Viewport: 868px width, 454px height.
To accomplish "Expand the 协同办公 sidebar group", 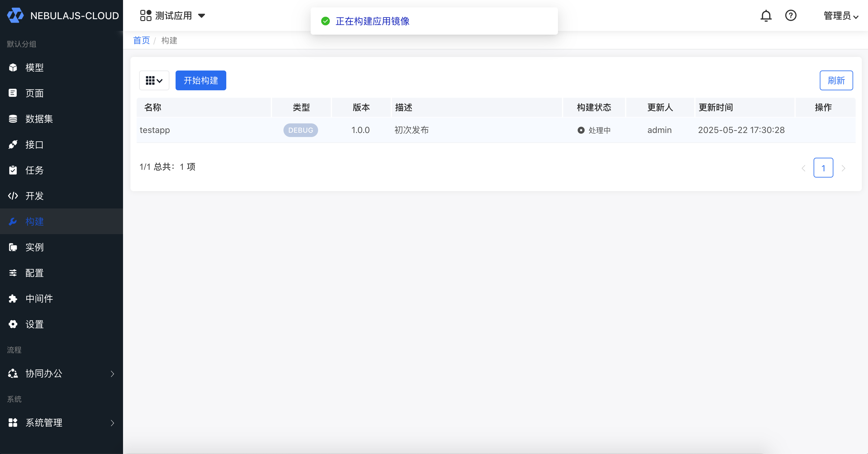I will [61, 374].
